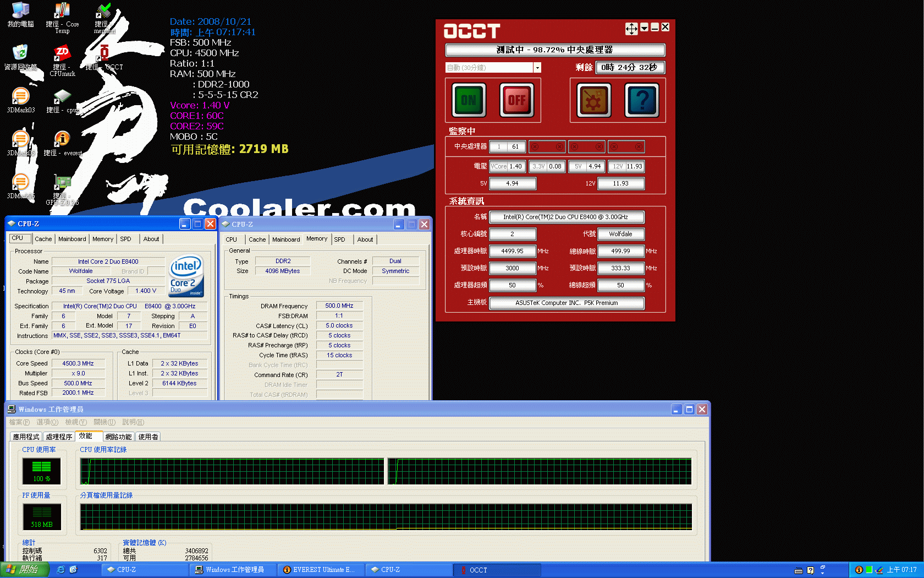Open Task Manager 選項(O) menu

pyautogui.click(x=47, y=422)
